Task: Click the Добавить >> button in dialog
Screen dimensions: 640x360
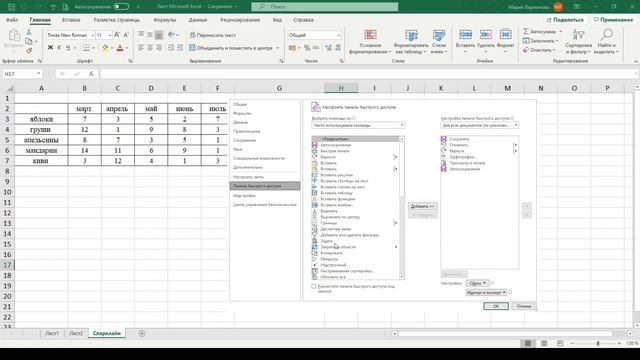Action: (x=422, y=206)
